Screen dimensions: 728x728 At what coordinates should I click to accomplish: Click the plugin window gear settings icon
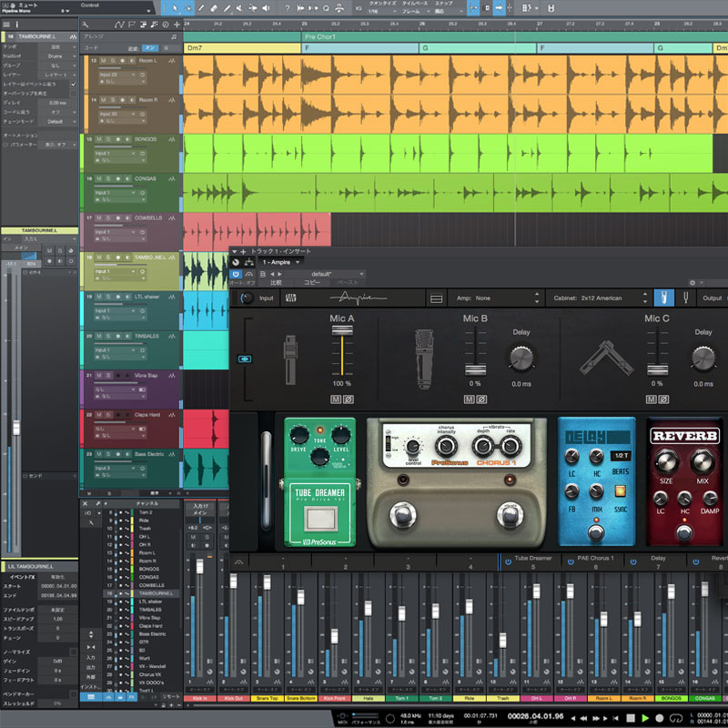tap(692, 283)
